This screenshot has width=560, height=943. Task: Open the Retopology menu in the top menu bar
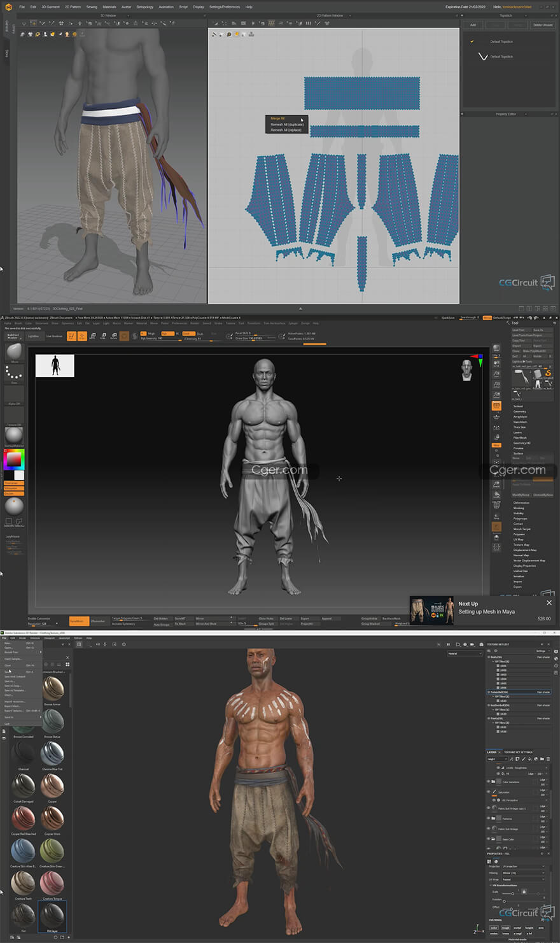144,7
